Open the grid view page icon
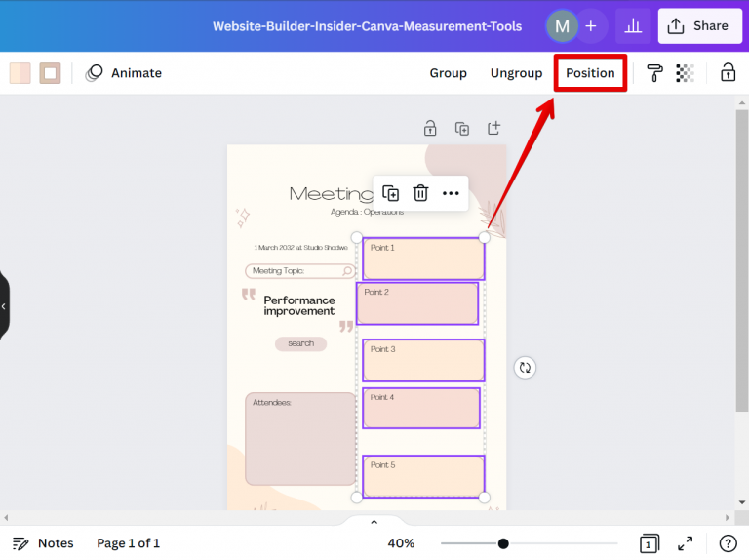Screen dimensions: 749x560 coord(650,543)
